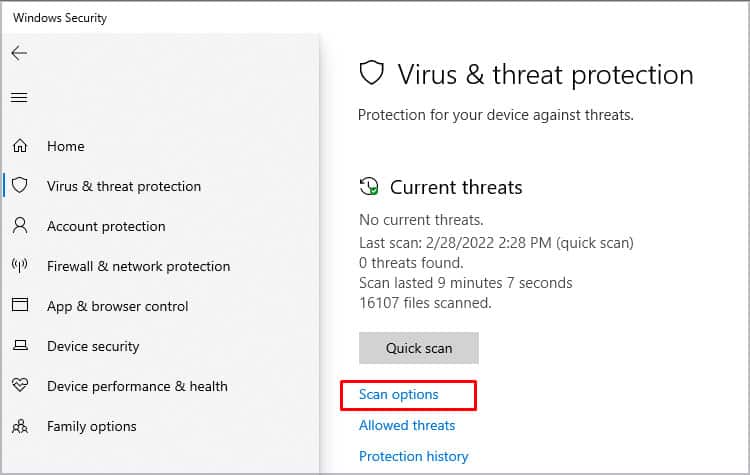Click the Virus & threat protection shield icon
This screenshot has width=750, height=475.
point(19,186)
